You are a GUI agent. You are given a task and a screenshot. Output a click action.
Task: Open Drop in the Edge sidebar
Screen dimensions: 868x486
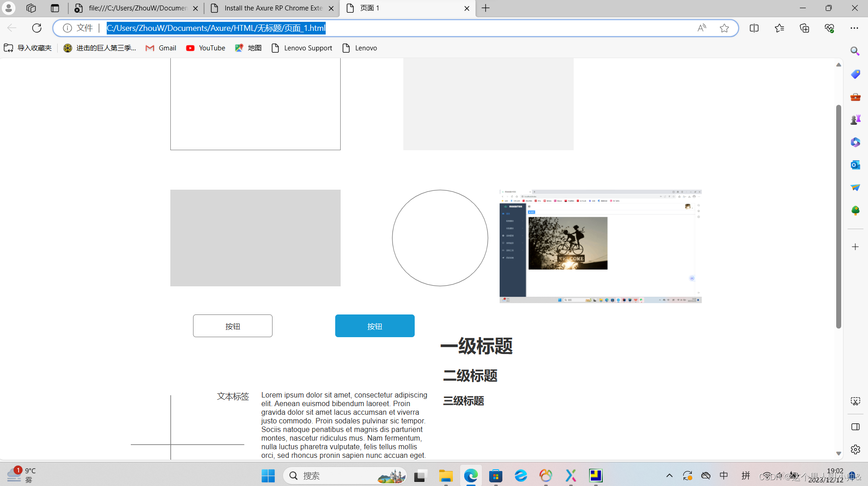(x=856, y=187)
